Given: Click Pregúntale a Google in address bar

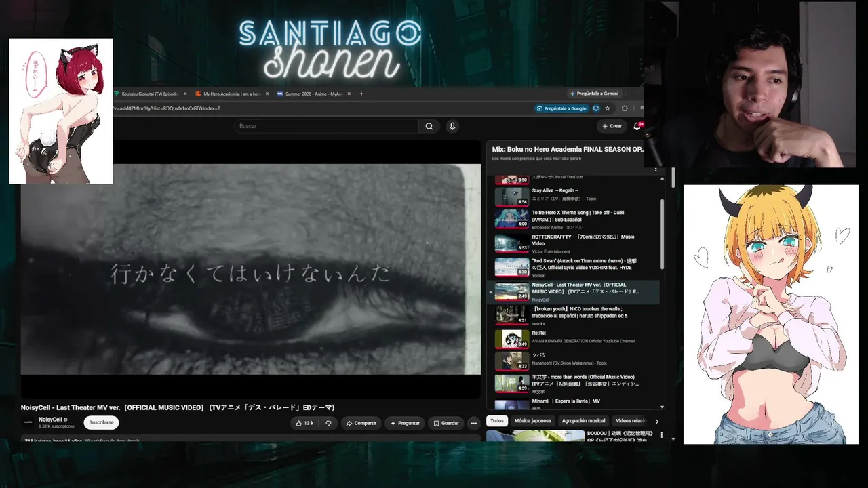Looking at the screenshot, I should 561,108.
